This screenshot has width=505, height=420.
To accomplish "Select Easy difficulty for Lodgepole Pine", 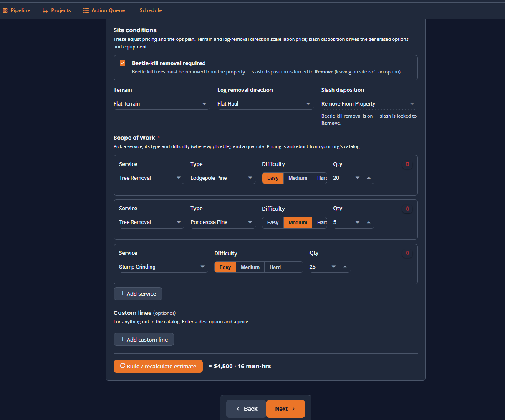I will point(273,178).
